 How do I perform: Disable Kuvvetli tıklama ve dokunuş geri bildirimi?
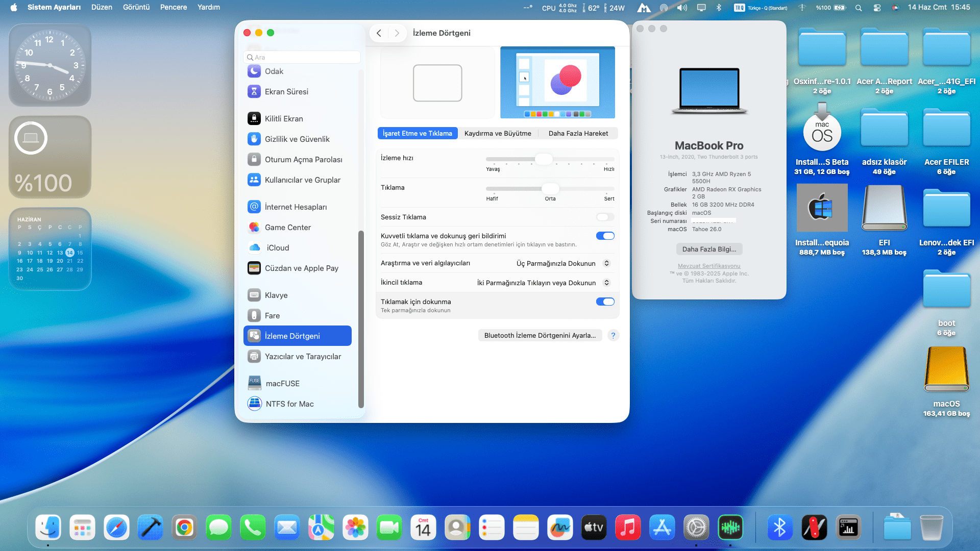(605, 236)
